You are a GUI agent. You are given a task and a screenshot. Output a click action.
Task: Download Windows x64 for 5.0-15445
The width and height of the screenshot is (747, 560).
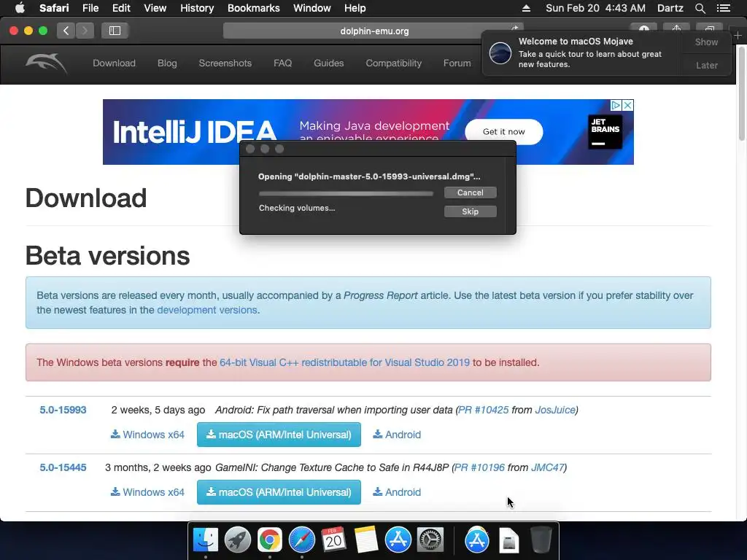click(147, 492)
